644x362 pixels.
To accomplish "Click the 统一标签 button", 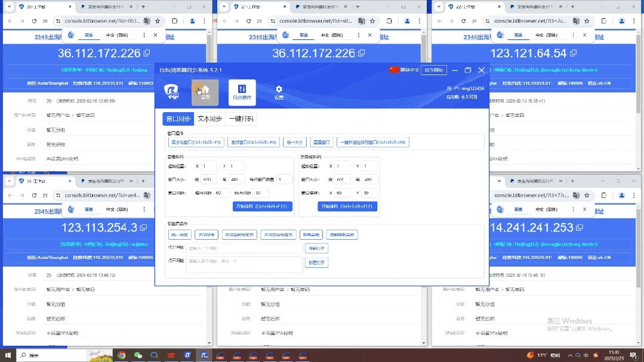I will [180, 235].
